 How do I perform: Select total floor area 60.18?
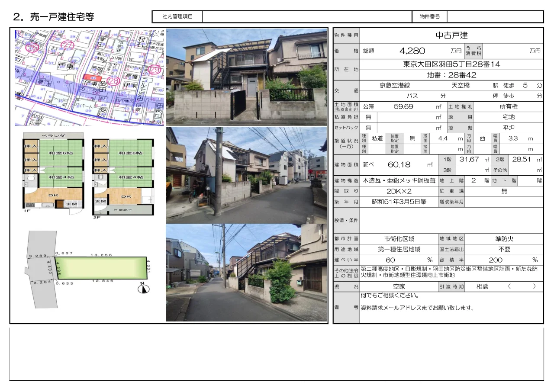[399, 165]
